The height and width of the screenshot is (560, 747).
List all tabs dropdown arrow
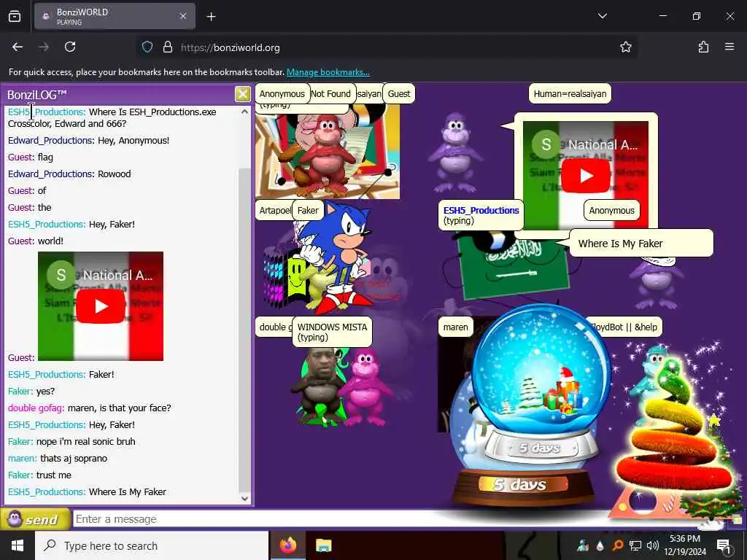(x=602, y=16)
